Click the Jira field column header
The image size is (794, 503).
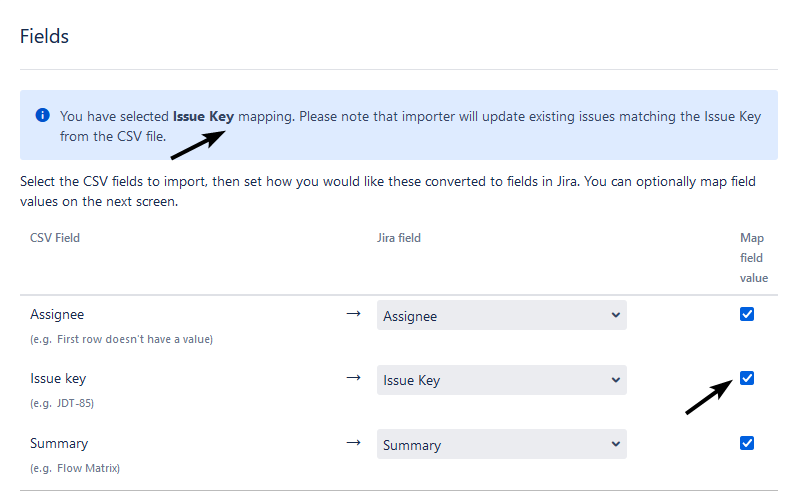(399, 238)
